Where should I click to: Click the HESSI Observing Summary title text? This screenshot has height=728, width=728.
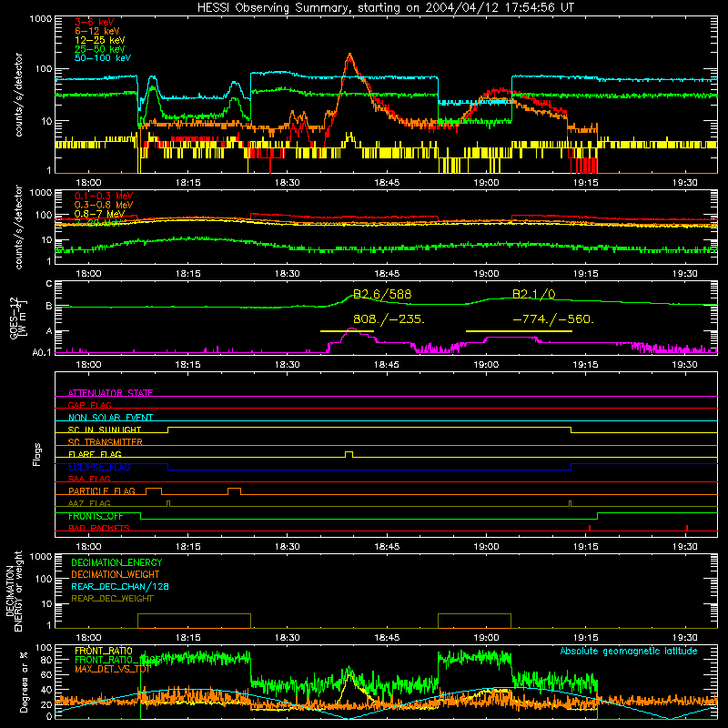(385, 8)
